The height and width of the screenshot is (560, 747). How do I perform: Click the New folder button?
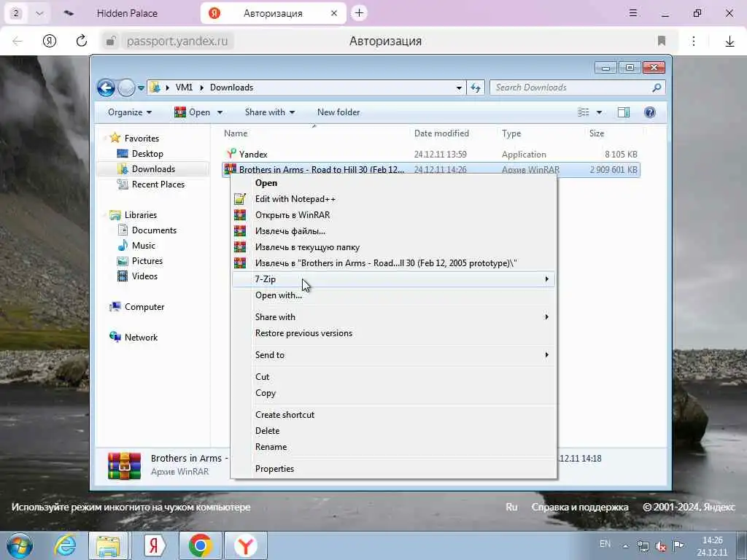338,112
